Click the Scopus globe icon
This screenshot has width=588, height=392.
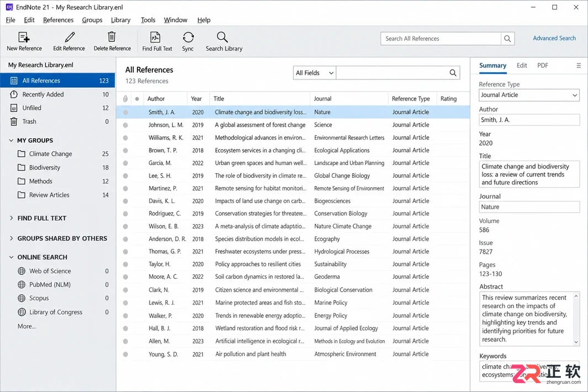22,298
